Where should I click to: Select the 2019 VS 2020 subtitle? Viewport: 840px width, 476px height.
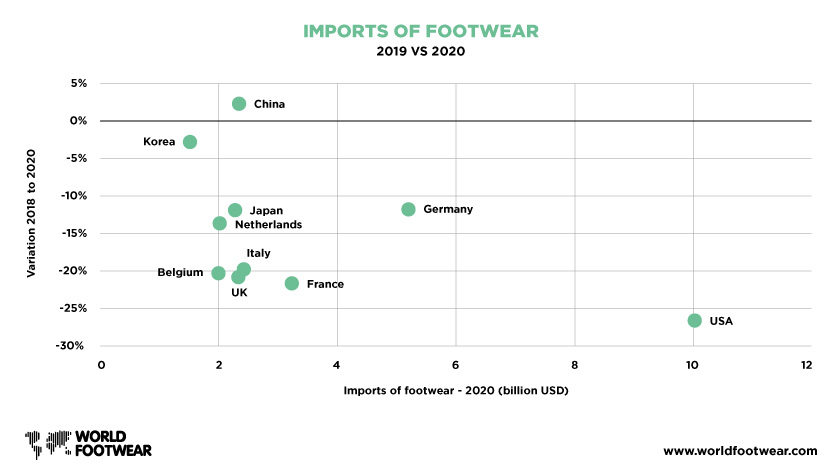pos(421,51)
